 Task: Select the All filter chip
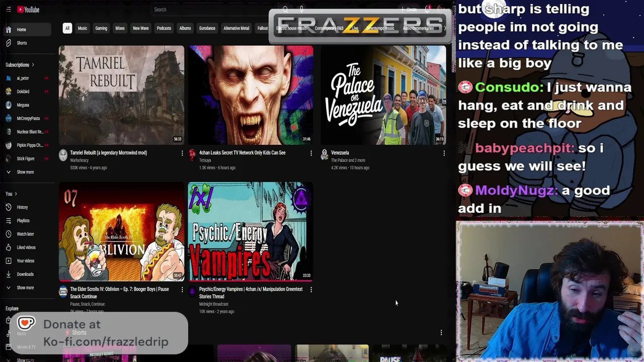(67, 28)
